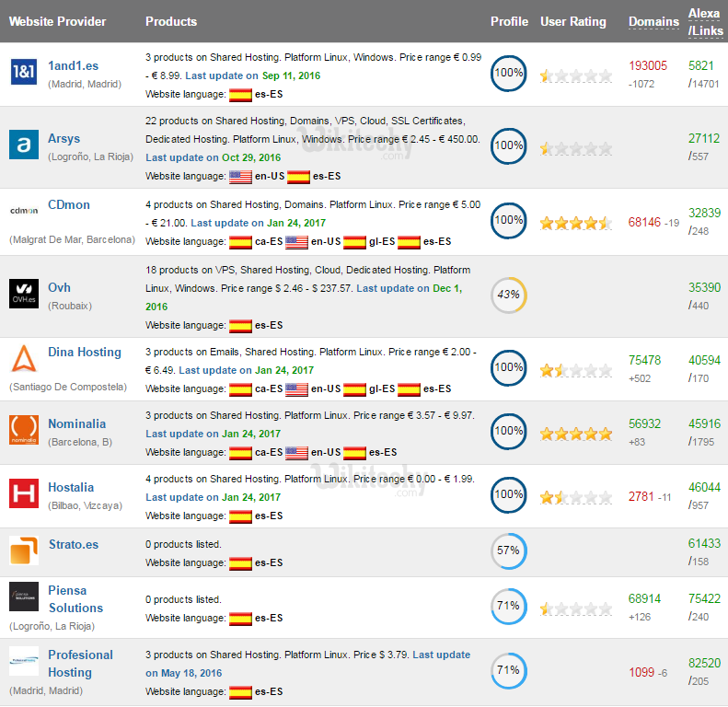Screen dimensions: 728x707
Task: Click domains count 68146
Action: point(644,223)
